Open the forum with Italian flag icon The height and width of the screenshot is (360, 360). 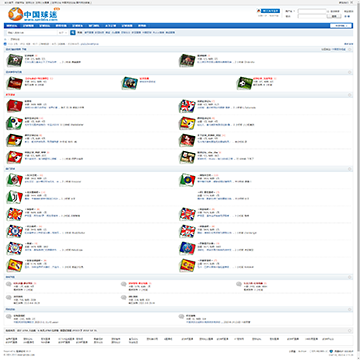click(15, 123)
